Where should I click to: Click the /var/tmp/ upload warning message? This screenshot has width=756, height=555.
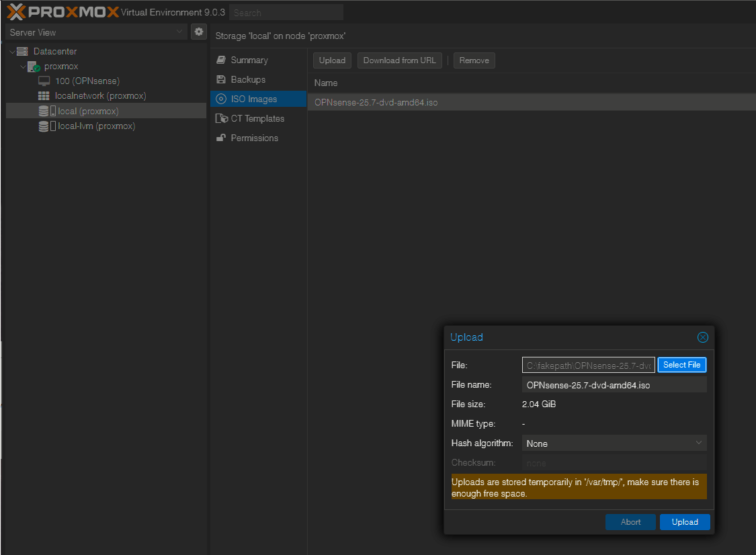coord(579,488)
